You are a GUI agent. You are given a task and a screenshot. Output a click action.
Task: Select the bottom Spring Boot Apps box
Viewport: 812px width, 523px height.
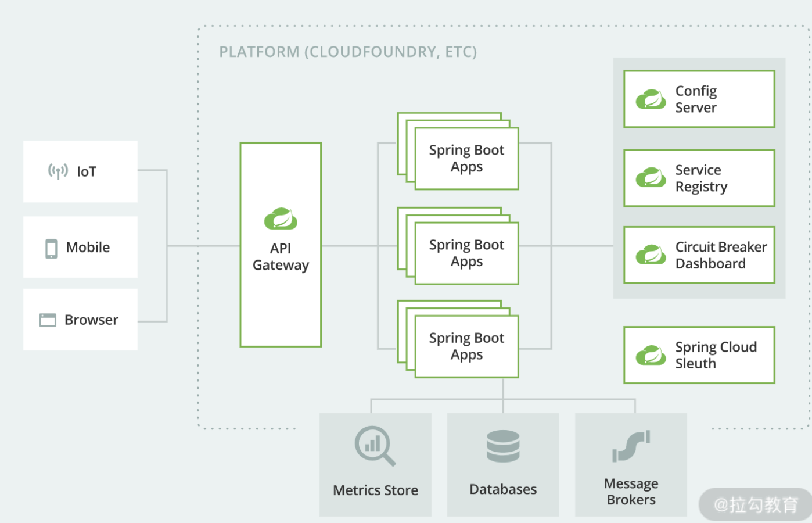(x=466, y=346)
